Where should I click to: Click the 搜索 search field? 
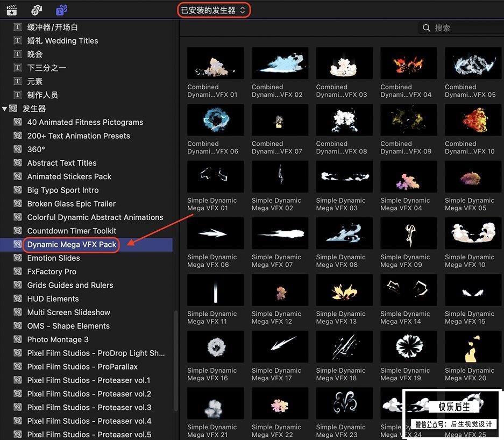[x=462, y=28]
